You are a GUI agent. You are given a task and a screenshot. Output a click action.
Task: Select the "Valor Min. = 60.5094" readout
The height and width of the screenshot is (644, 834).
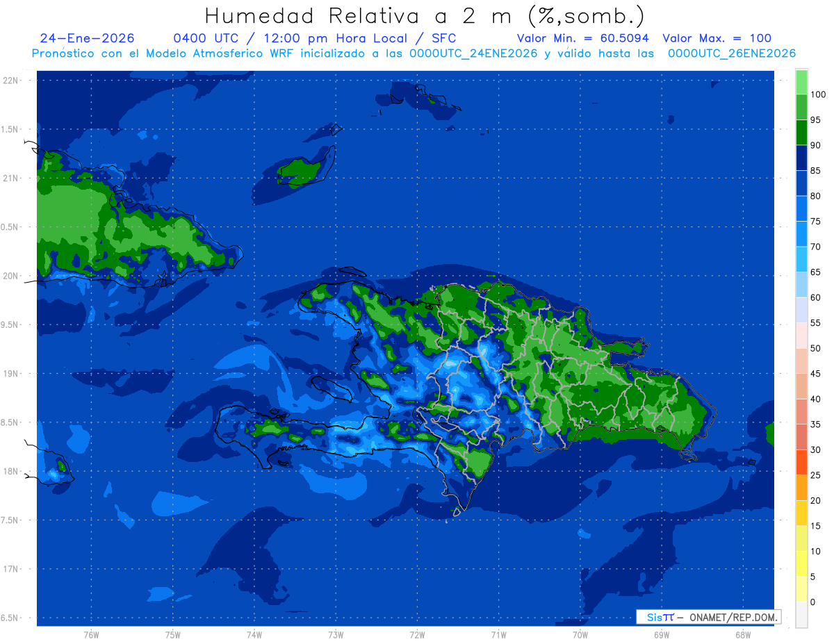click(583, 38)
